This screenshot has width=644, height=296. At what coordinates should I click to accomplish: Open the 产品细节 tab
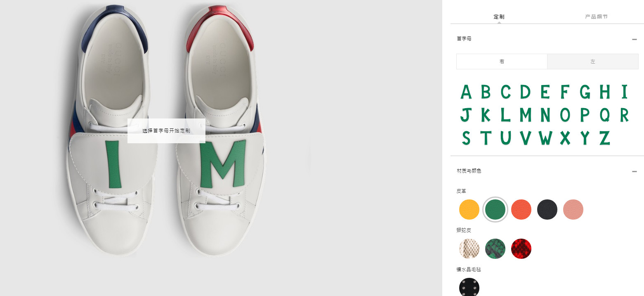tap(596, 17)
